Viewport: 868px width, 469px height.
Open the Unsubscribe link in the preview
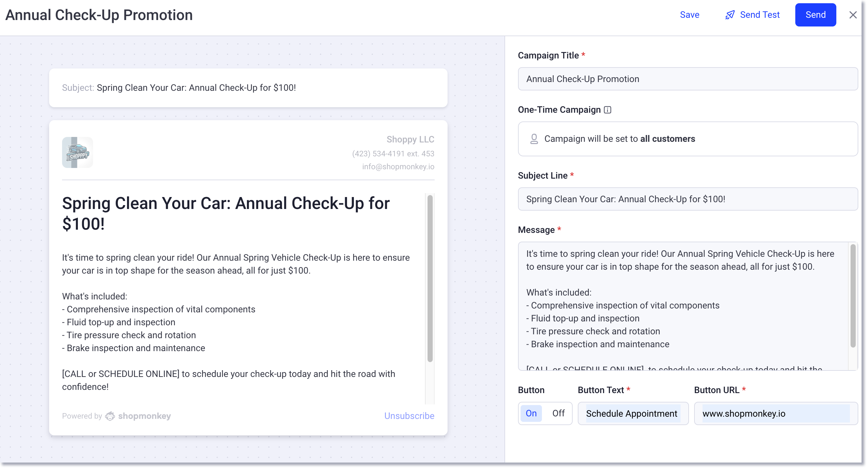point(409,416)
